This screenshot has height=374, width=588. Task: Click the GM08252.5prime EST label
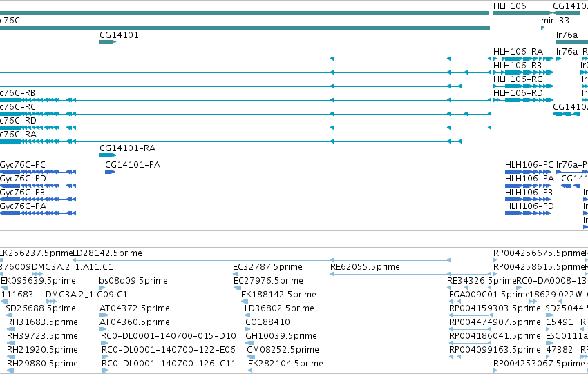coord(283,350)
